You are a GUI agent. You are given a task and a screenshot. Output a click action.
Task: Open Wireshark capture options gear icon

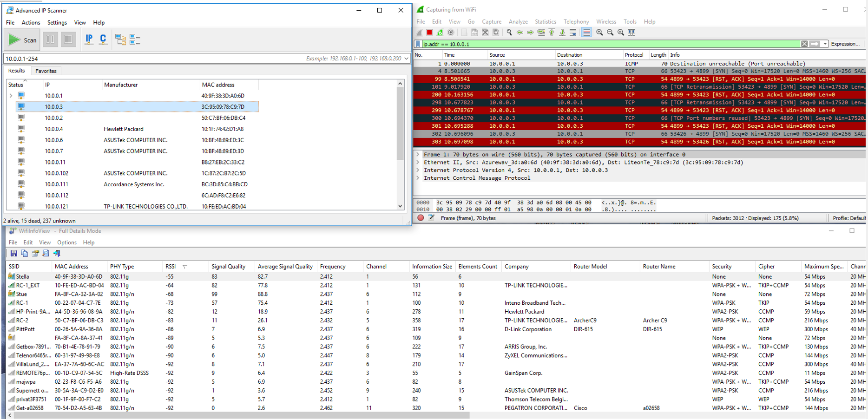pos(451,33)
